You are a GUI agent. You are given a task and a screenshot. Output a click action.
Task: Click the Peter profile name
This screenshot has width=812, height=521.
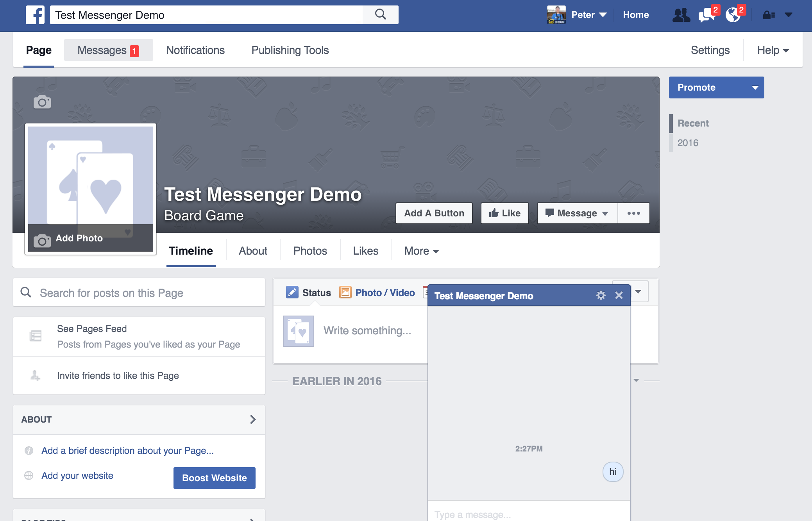click(x=583, y=15)
